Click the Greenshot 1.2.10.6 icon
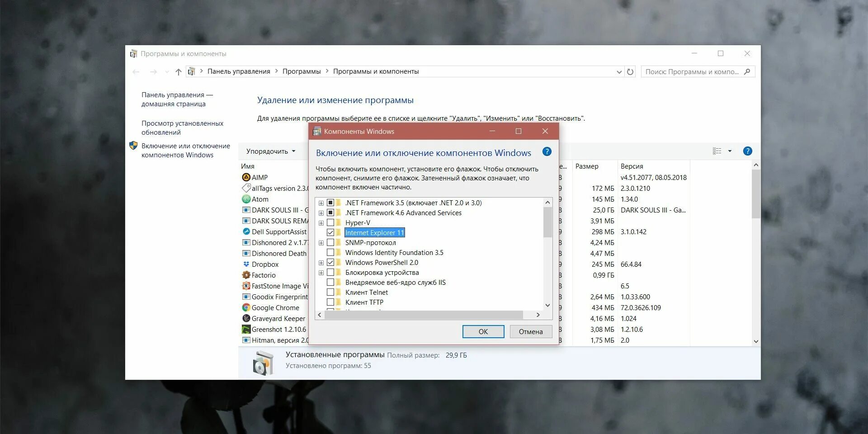Image resolution: width=868 pixels, height=434 pixels. click(246, 329)
